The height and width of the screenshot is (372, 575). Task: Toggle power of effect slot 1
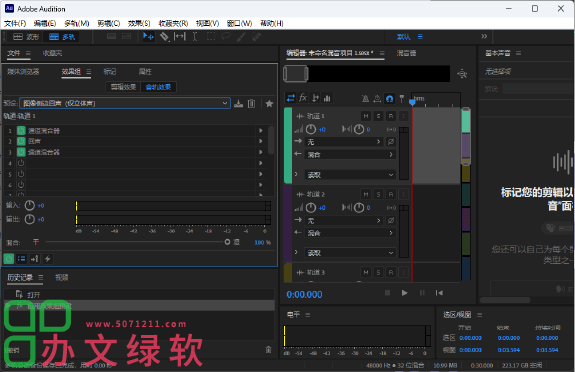click(21, 131)
